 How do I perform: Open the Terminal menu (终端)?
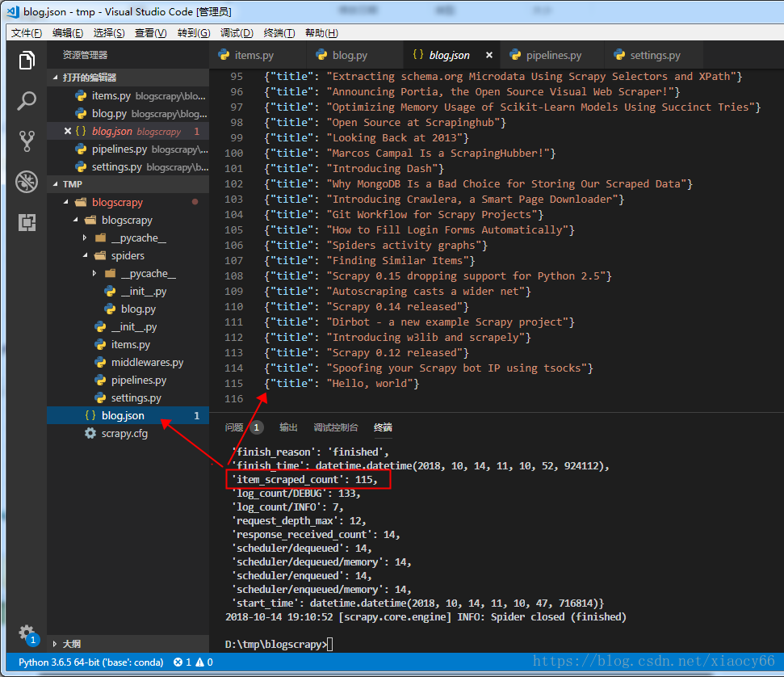click(279, 33)
